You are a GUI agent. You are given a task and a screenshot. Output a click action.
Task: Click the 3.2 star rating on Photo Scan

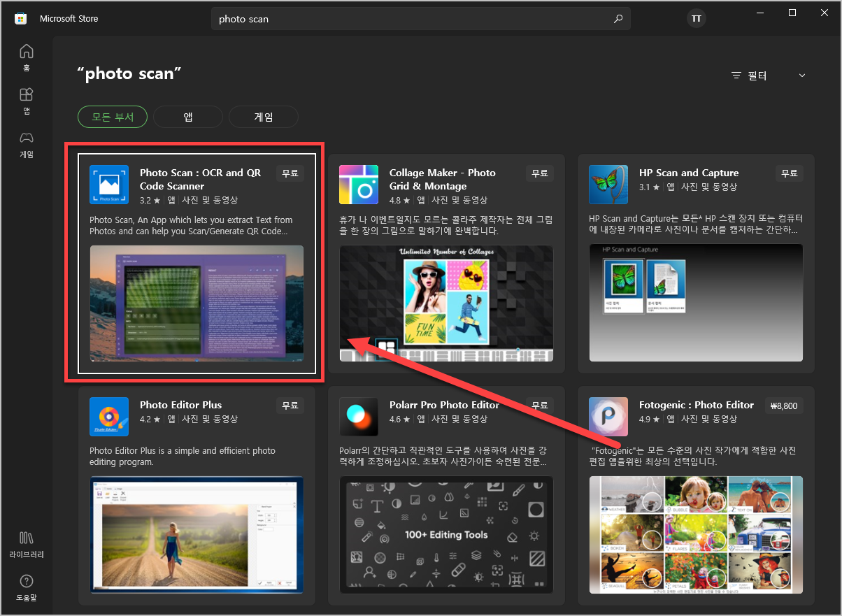(x=150, y=200)
